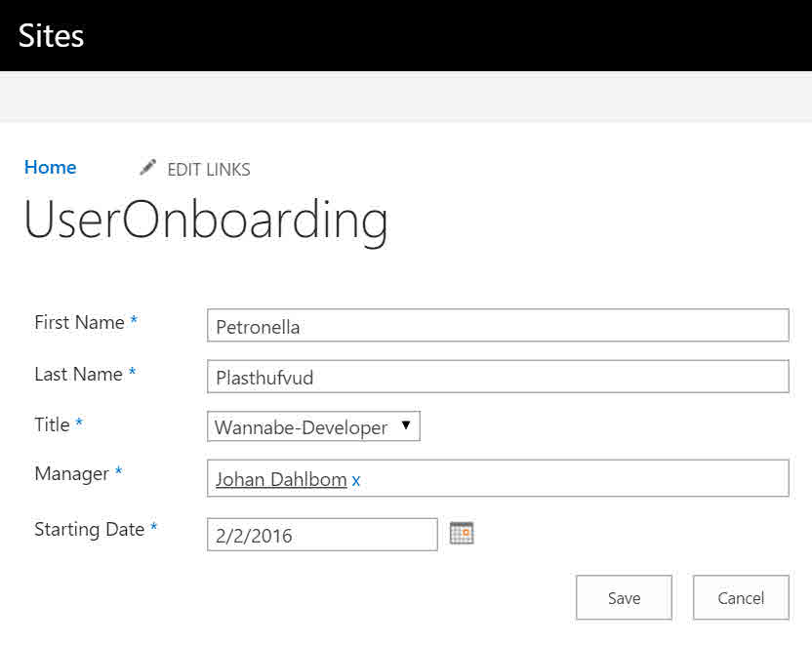Click empty space in the Manager field
Screen dimensions: 812x645
tap(576, 478)
